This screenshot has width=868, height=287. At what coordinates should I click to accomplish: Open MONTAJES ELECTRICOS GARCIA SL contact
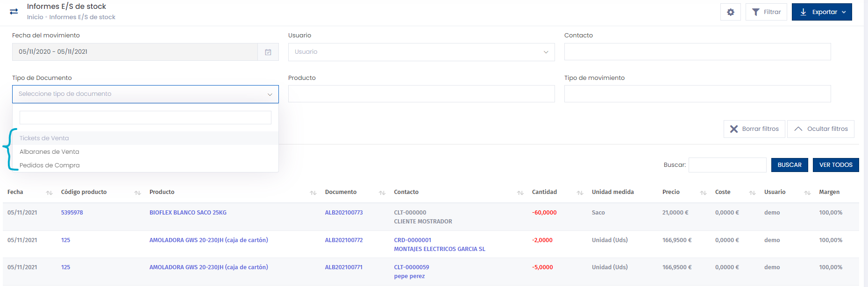click(x=440, y=249)
